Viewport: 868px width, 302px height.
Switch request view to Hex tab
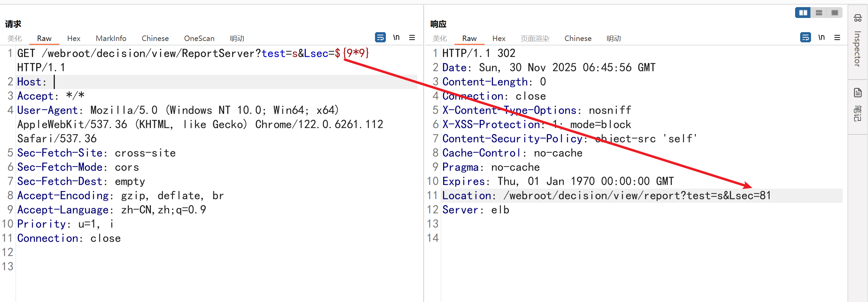tap(74, 39)
